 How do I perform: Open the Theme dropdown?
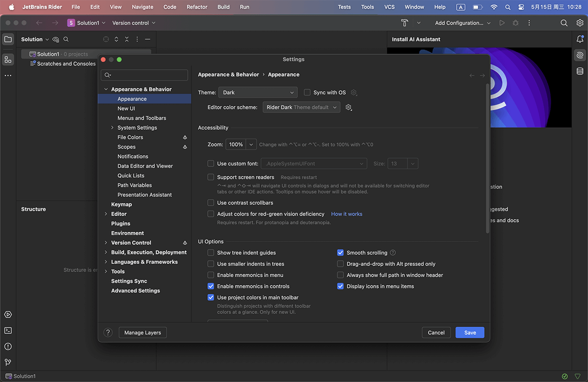pyautogui.click(x=258, y=93)
